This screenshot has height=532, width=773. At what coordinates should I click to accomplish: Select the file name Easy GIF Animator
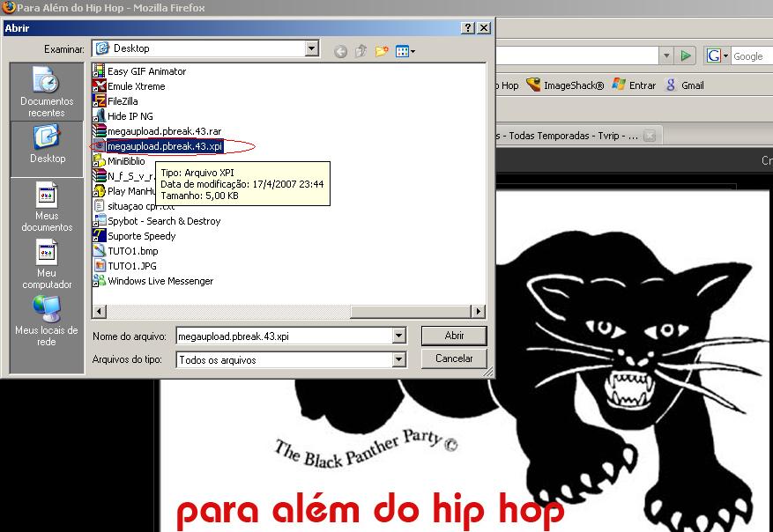(x=147, y=71)
